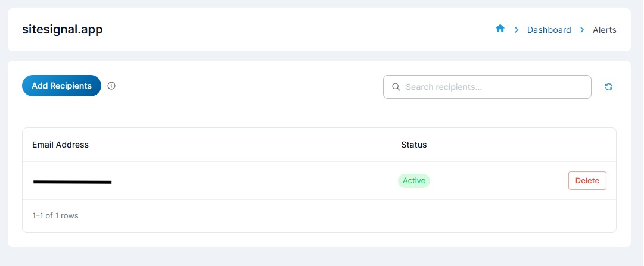Click the info icon beside Add Recipients

(111, 86)
